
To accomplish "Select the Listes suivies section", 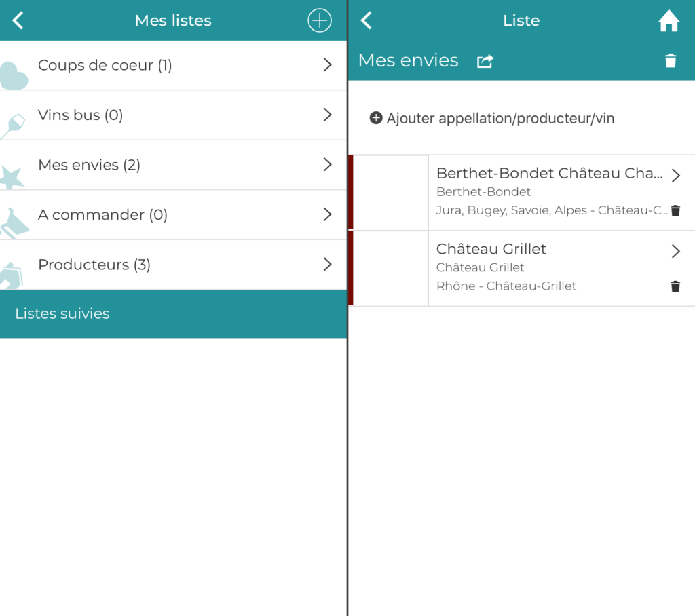I will point(173,313).
